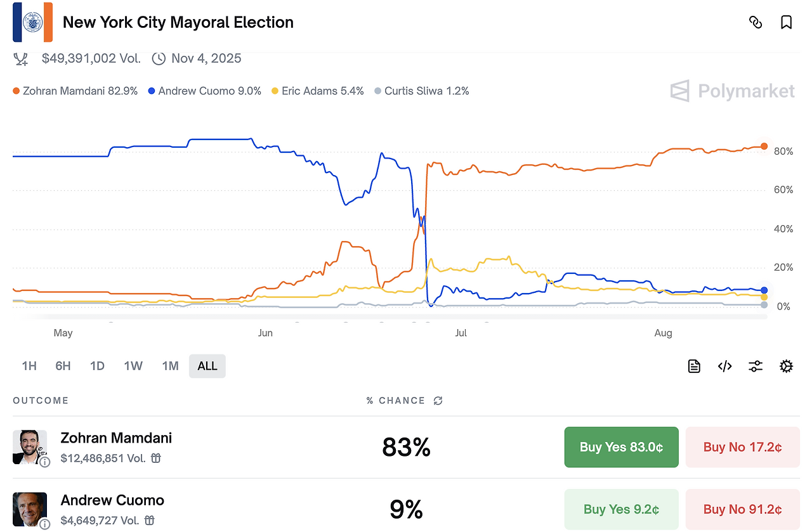The width and height of the screenshot is (812, 532).
Task: Set chart range to 1W
Action: (x=133, y=366)
